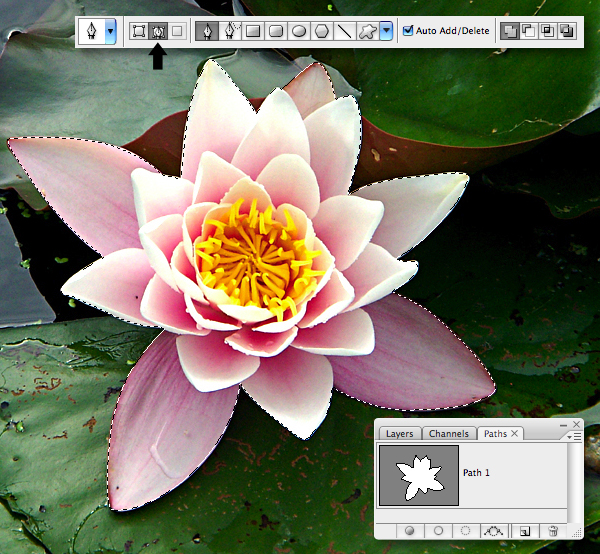Click Add to path area button
This screenshot has height=554, width=600.
[510, 31]
